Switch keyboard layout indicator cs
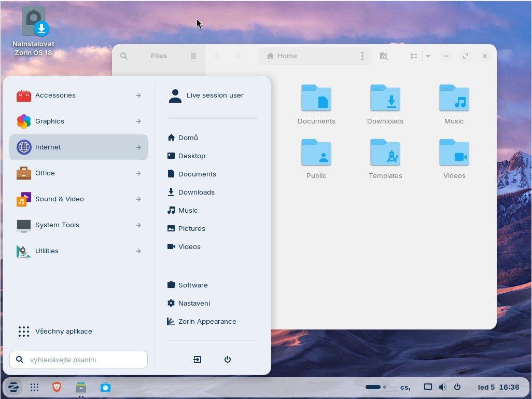 405,387
